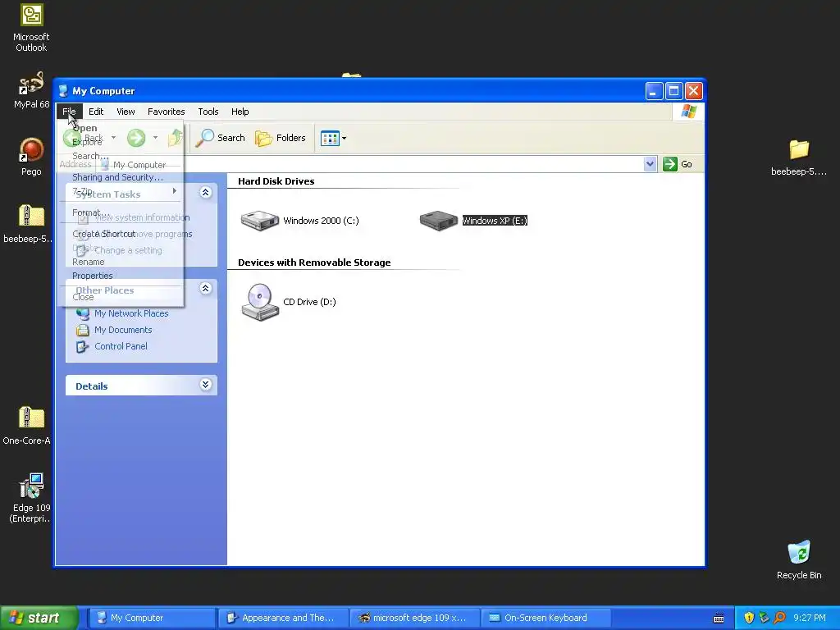The width and height of the screenshot is (840, 630).
Task: Collapse the Other Places panel chevron
Action: 206,288
